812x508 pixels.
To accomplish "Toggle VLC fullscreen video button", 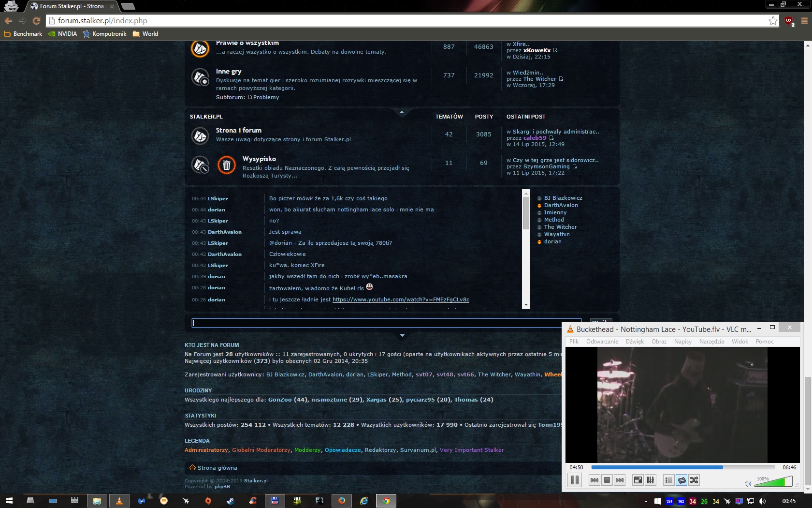I will pos(638,480).
